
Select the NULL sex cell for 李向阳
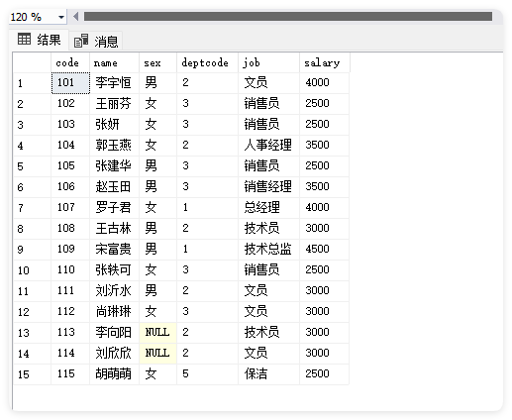[x=157, y=333]
